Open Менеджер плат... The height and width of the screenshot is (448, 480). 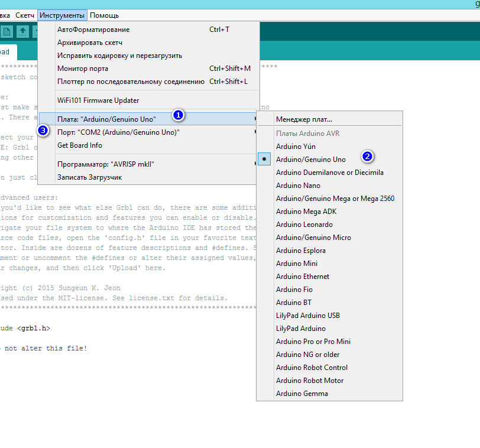329,119
